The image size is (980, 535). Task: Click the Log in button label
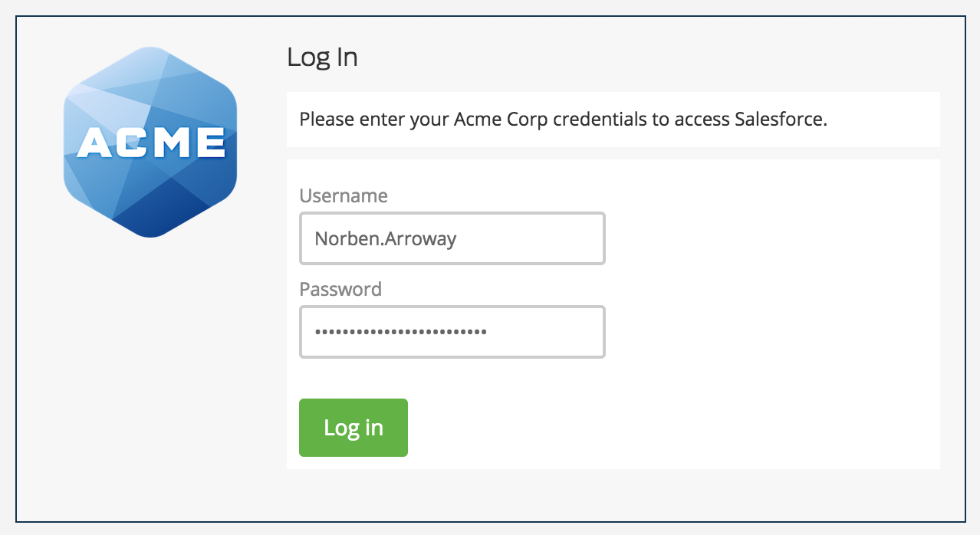[353, 428]
